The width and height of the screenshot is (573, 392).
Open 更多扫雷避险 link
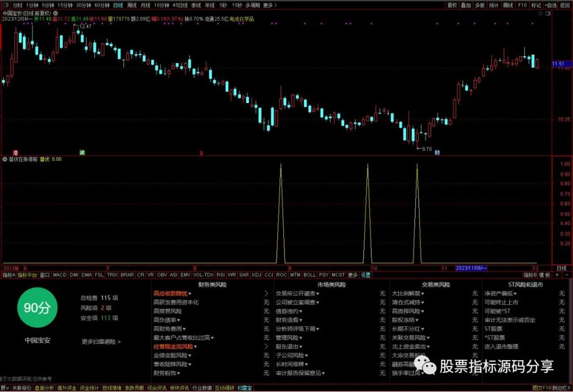[101, 342]
